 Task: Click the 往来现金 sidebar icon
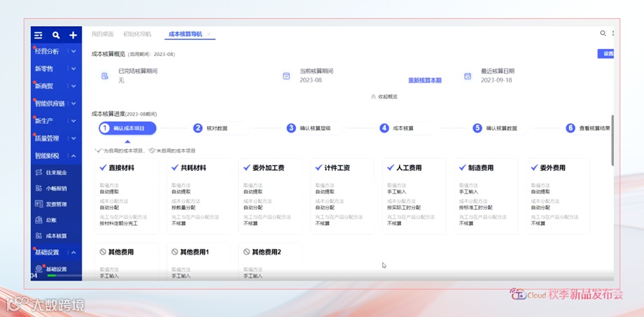point(39,172)
